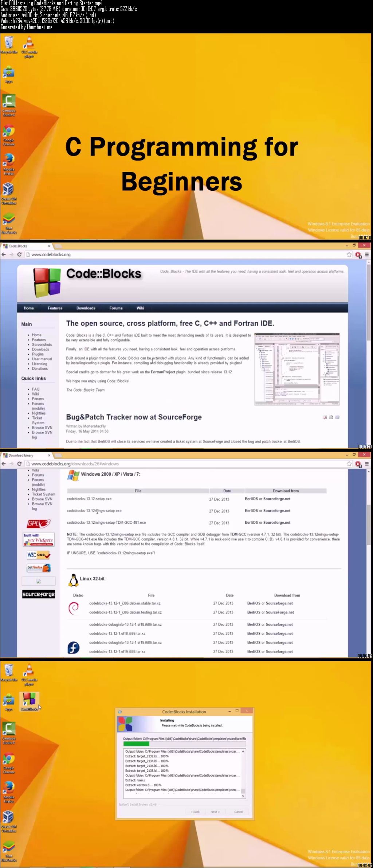Open Camtasia Studio 8 icon behind the installer window
This screenshot has width=373, height=868.
[9, 733]
